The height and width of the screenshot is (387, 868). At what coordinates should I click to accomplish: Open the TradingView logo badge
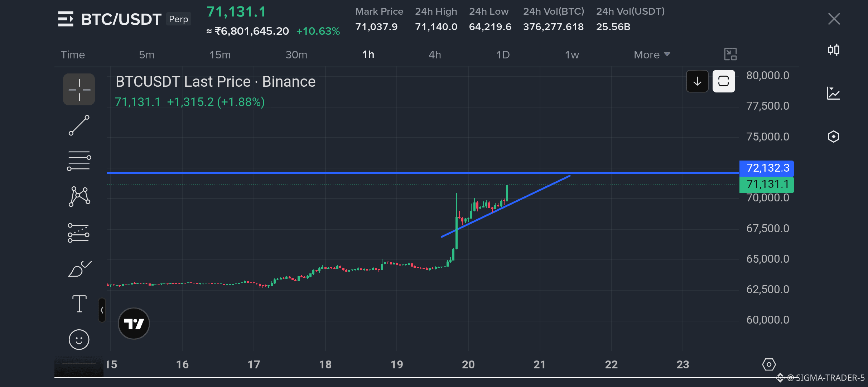[x=134, y=324]
